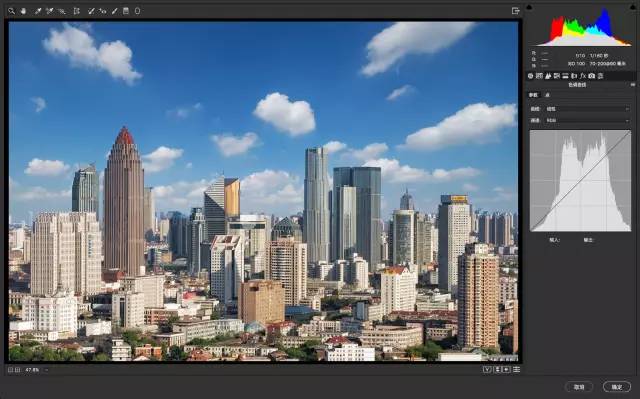Open the channel dropdown showing RGB
The image size is (640, 399).
(587, 120)
